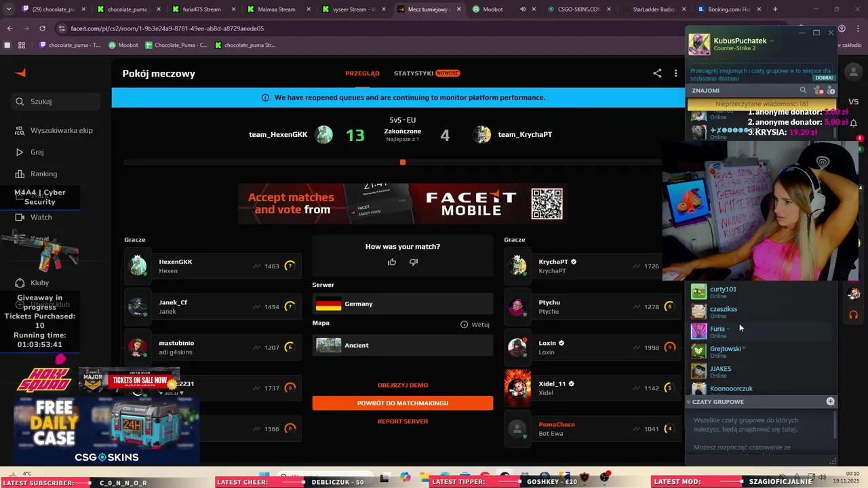Image resolution: width=868 pixels, height=488 pixels.
Task: Click the FACEIT logo in the sidebar
Action: pyautogui.click(x=20, y=73)
